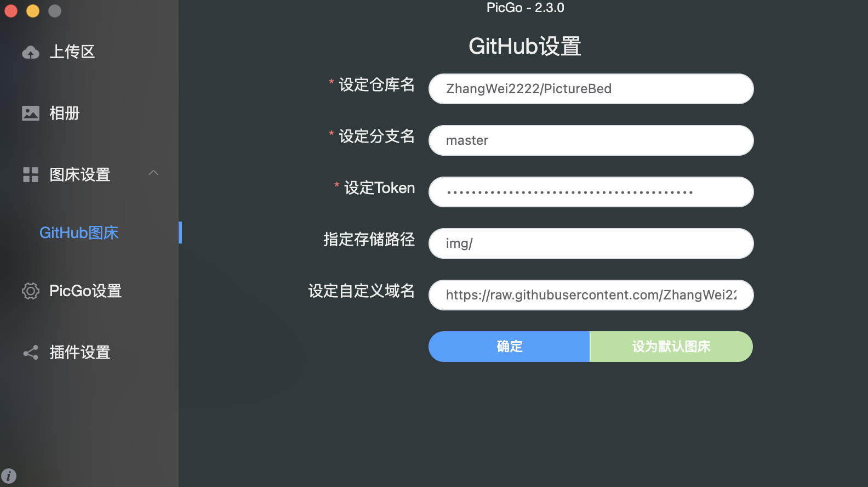This screenshot has width=868, height=487.
Task: Click the grid icon beside 图床设置
Action: pos(31,174)
